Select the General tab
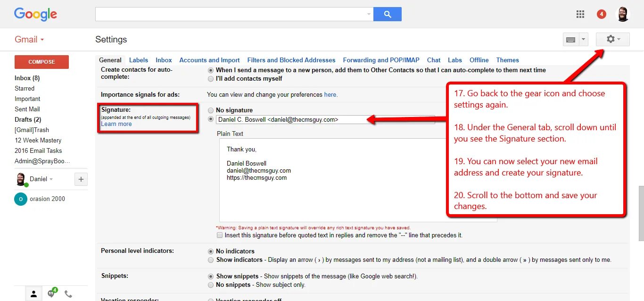This screenshot has height=301, width=644. [110, 60]
